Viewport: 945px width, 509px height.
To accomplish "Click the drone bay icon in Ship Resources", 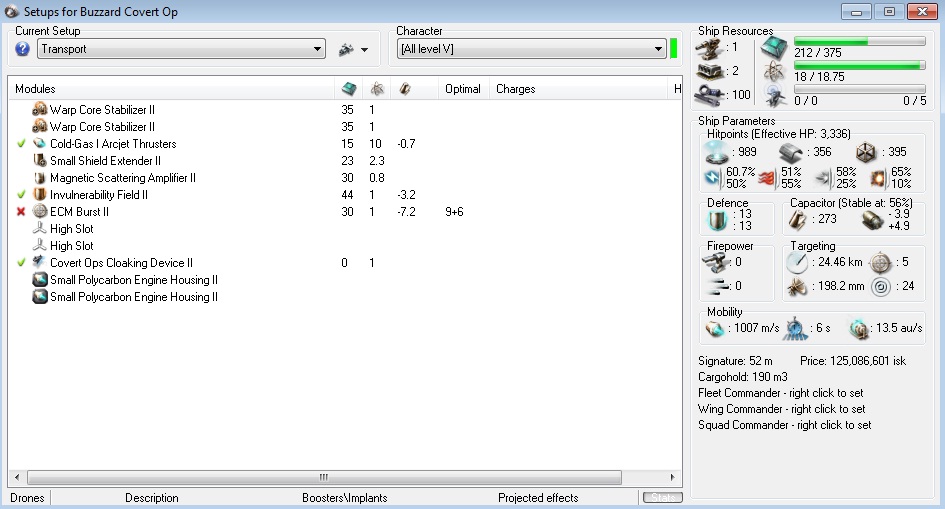I will 774,95.
